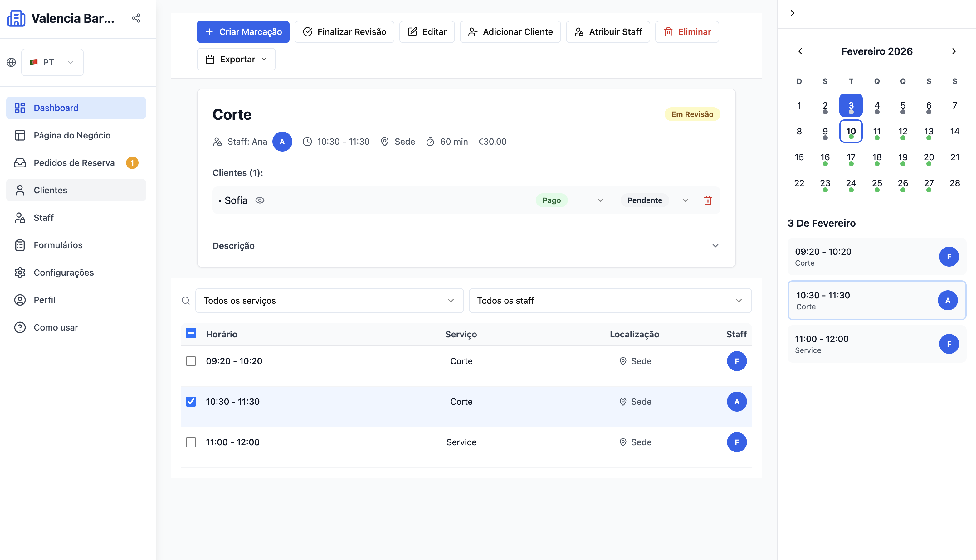
Task: Select Perfil in the sidebar
Action: point(44,300)
